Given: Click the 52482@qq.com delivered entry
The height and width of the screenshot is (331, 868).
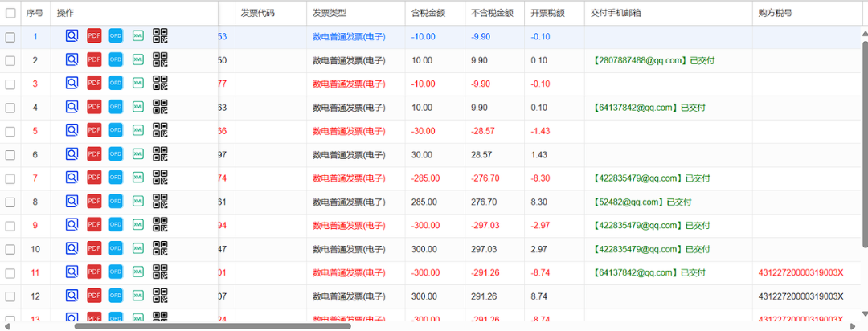Looking at the screenshot, I should [x=641, y=202].
